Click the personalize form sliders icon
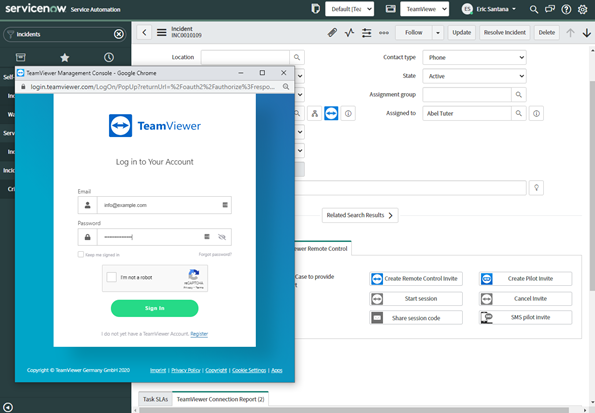 coord(367,33)
